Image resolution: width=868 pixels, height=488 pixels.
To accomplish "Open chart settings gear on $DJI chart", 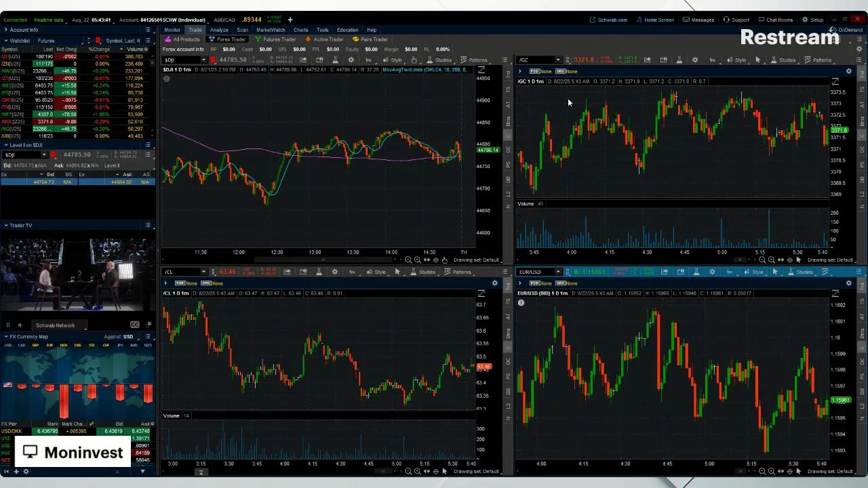I will pyautogui.click(x=351, y=60).
